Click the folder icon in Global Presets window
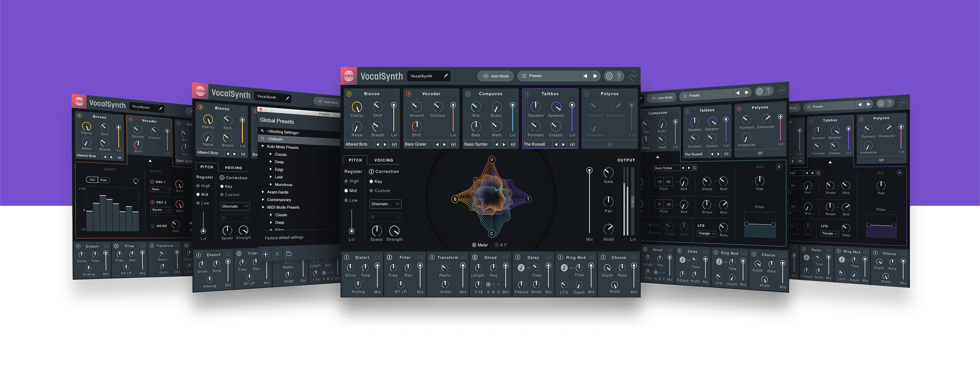The image size is (980, 367). (289, 253)
